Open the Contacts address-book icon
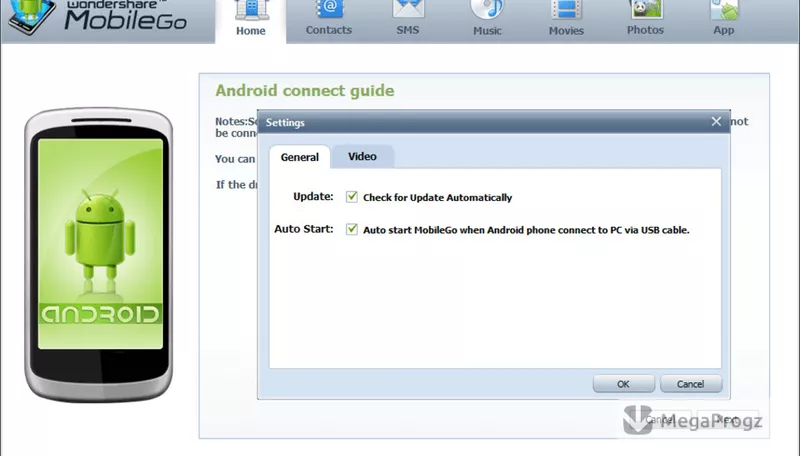800x456 pixels. (330, 10)
